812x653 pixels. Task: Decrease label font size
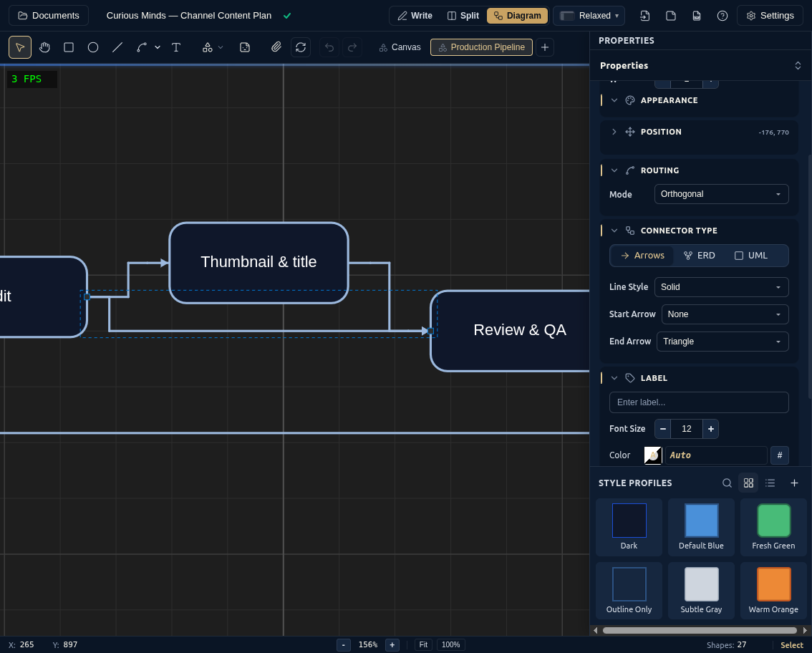tap(663, 429)
